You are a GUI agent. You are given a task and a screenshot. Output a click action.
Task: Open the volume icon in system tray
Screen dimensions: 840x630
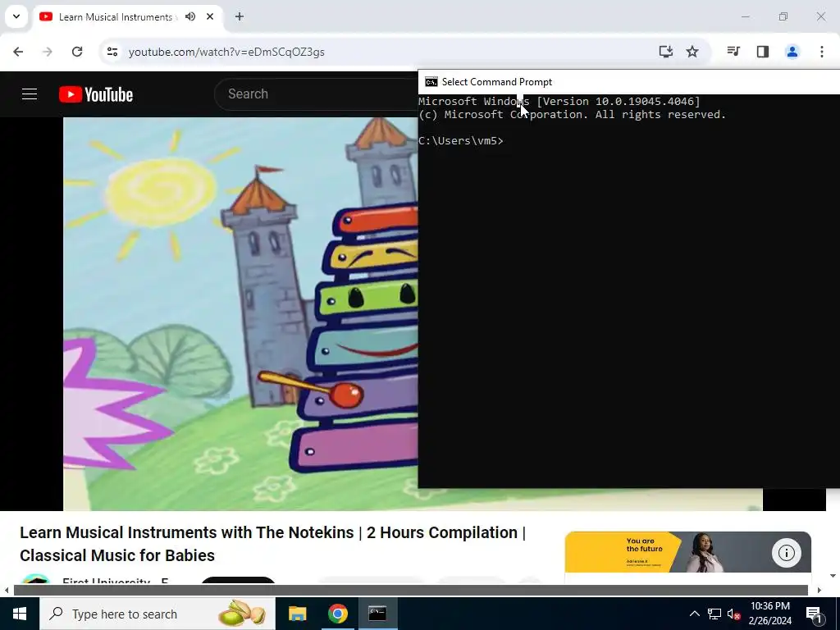pos(733,614)
